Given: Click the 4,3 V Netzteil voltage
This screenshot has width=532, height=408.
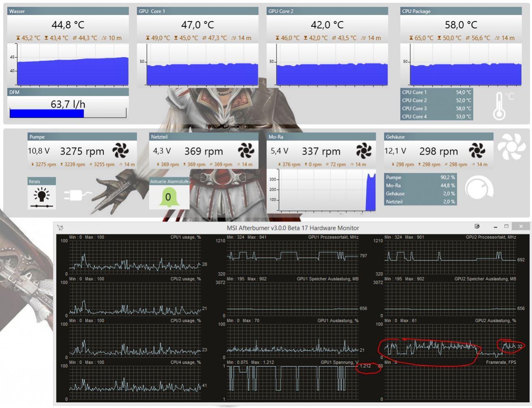Looking at the screenshot, I should (x=162, y=151).
